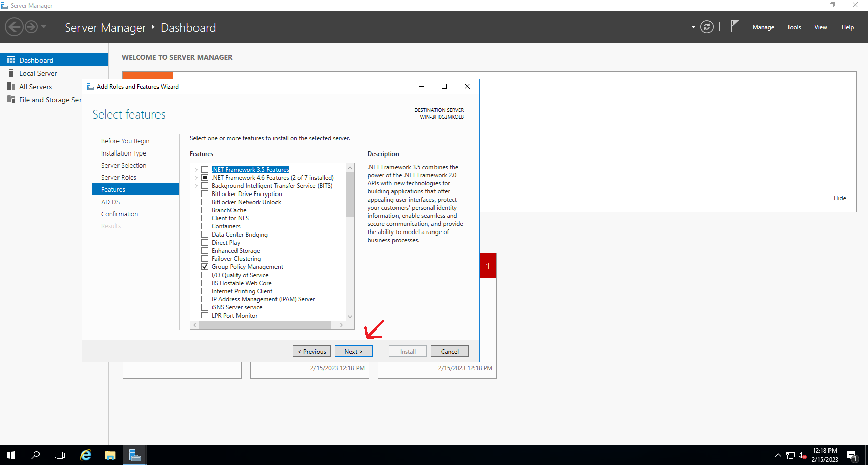Check BitLocker Drive Encryption checkbox
The height and width of the screenshot is (465, 868).
pos(205,194)
